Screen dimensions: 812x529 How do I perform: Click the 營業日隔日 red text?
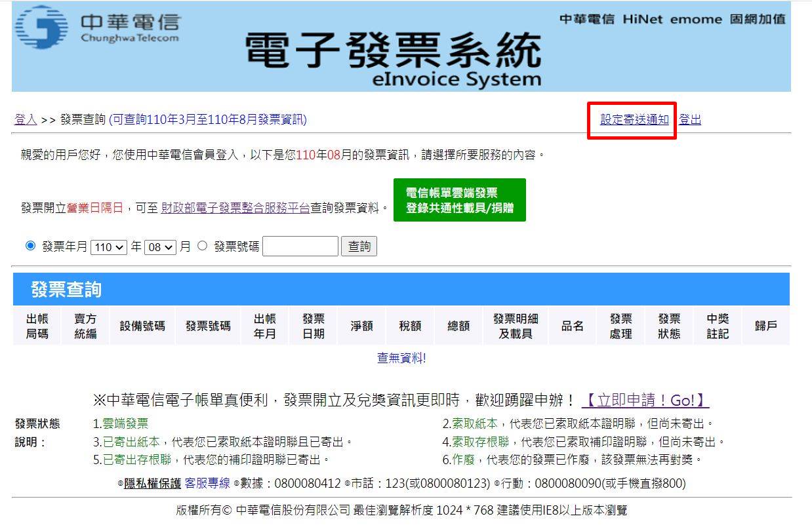point(95,208)
